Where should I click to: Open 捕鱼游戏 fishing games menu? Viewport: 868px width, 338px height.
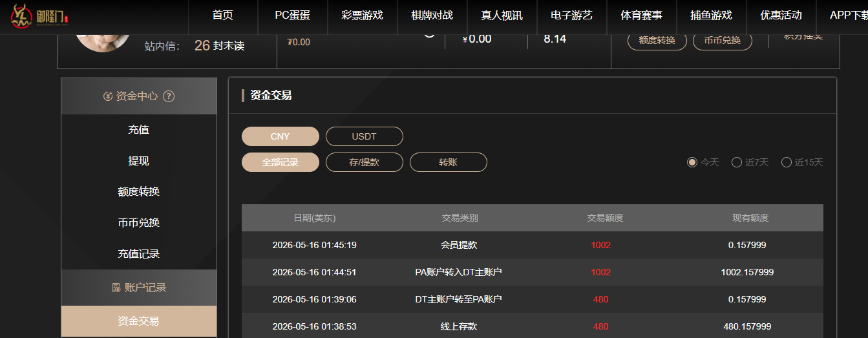point(711,16)
